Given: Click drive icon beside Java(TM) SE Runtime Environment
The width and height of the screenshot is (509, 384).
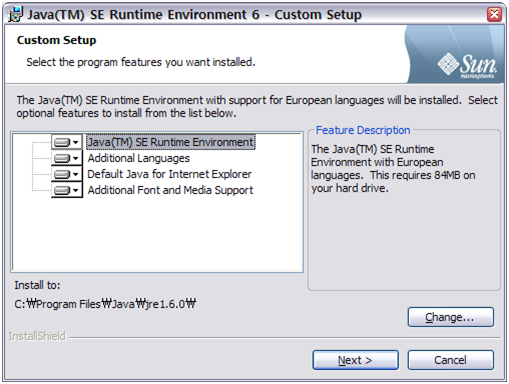Looking at the screenshot, I should (62, 143).
